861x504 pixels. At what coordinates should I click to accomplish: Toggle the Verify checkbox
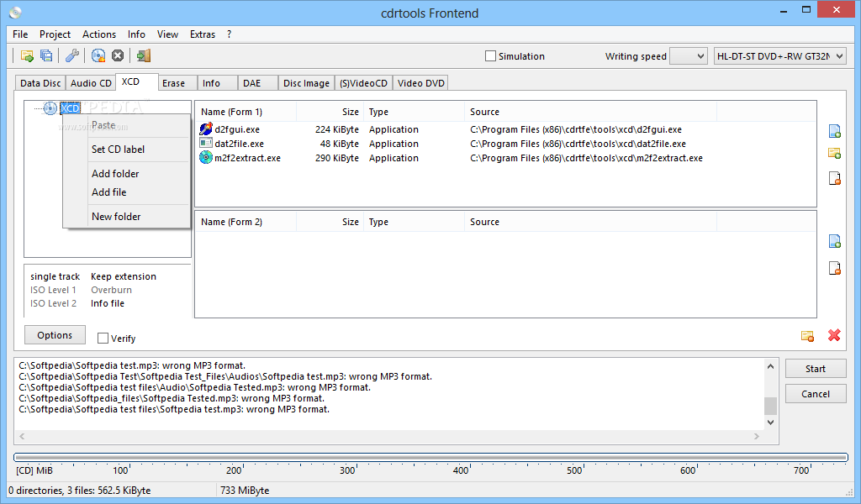[x=103, y=339]
